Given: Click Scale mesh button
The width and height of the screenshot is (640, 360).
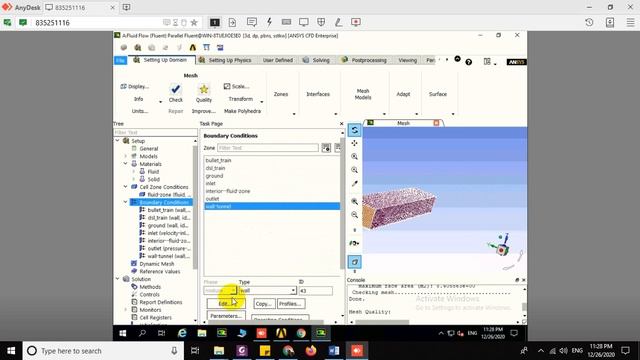Looking at the screenshot, I should [x=237, y=87].
